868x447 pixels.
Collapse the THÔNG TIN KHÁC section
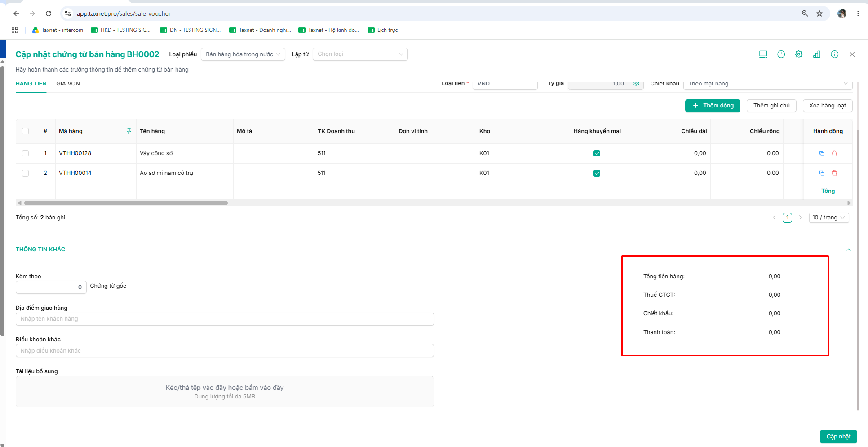(849, 250)
